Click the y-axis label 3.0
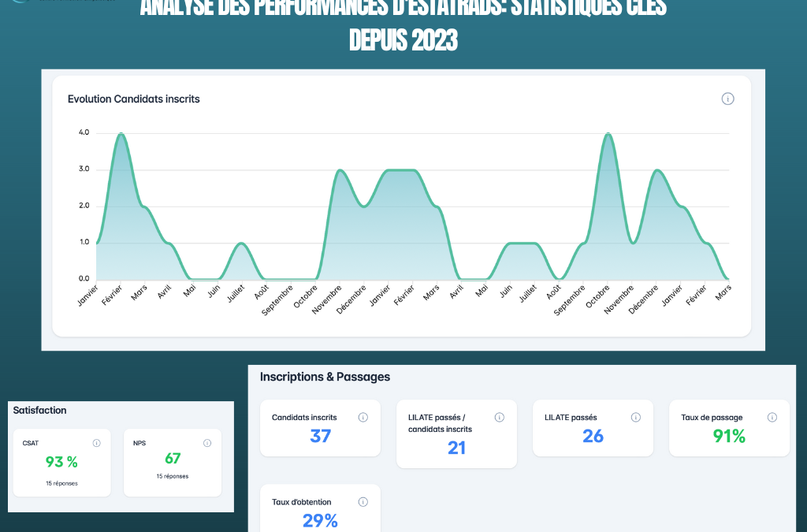 click(x=84, y=169)
